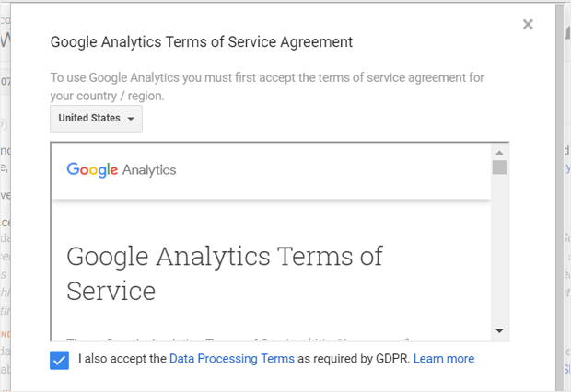Click the terms scrollbar track below thumb
571x392 pixels.
coord(499,249)
